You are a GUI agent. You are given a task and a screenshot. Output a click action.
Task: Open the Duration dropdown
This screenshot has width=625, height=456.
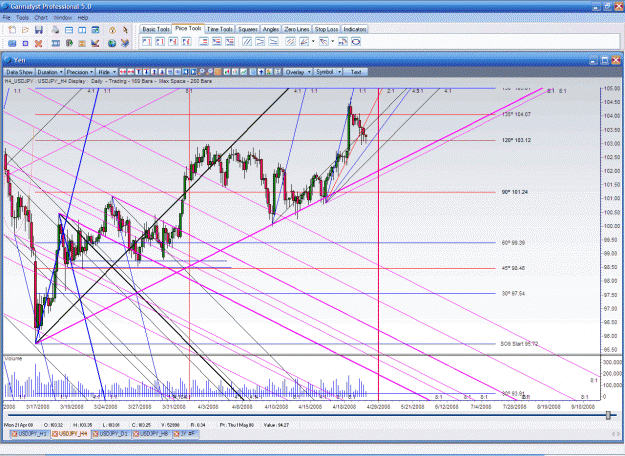50,72
